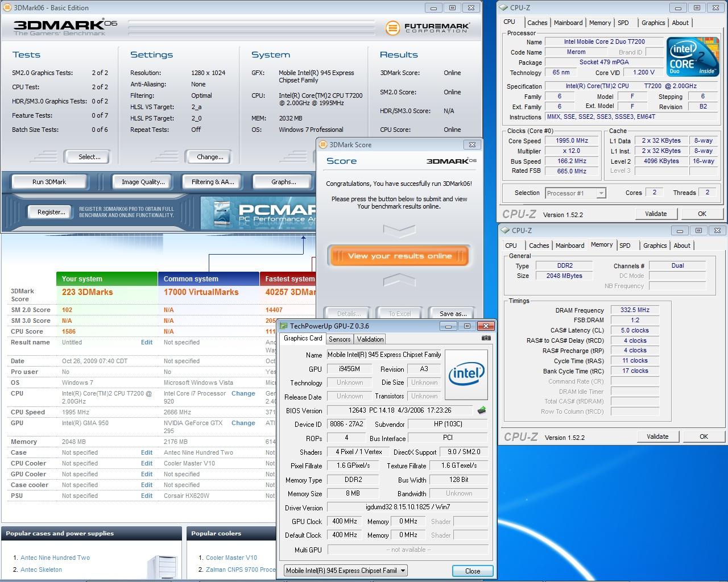Click the 3DMark06 window title bar icon
The image size is (728, 582).
pyautogui.click(x=7, y=7)
